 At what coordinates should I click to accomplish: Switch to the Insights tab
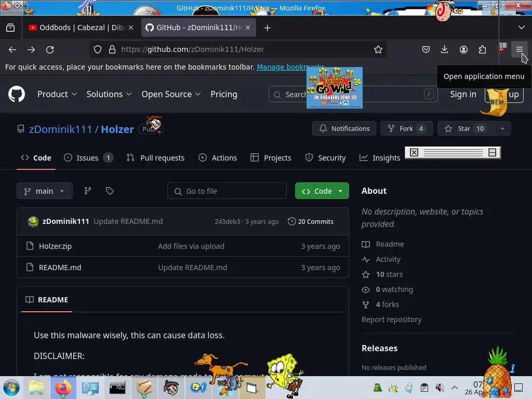[x=380, y=158]
